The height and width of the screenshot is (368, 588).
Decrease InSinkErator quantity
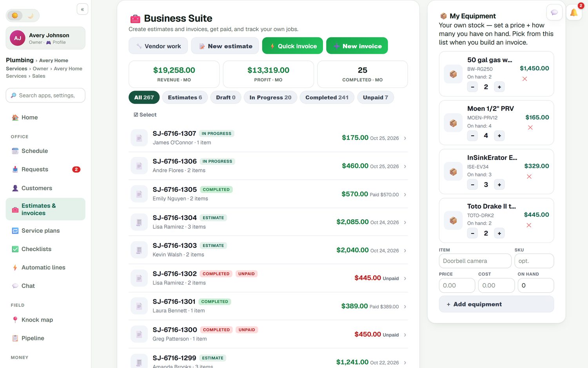pyautogui.click(x=473, y=185)
